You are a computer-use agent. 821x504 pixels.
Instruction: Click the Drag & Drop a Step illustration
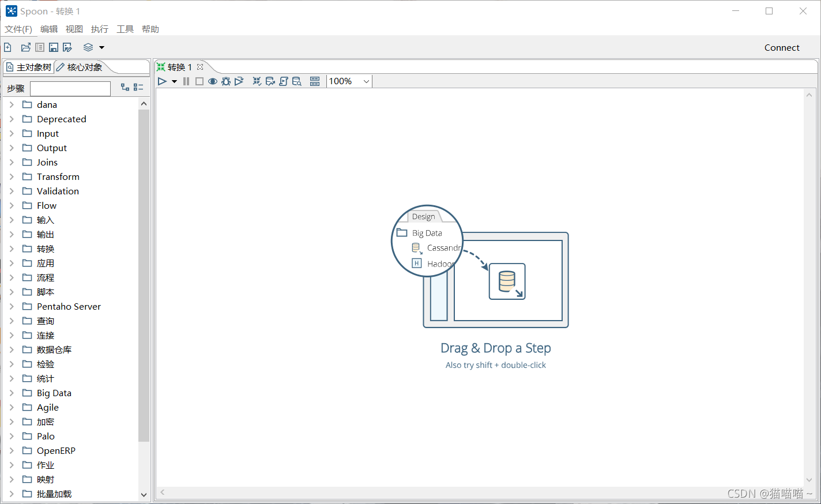480,267
